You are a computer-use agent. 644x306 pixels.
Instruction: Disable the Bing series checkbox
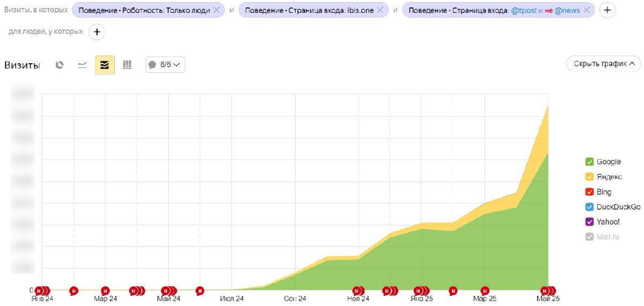click(589, 192)
